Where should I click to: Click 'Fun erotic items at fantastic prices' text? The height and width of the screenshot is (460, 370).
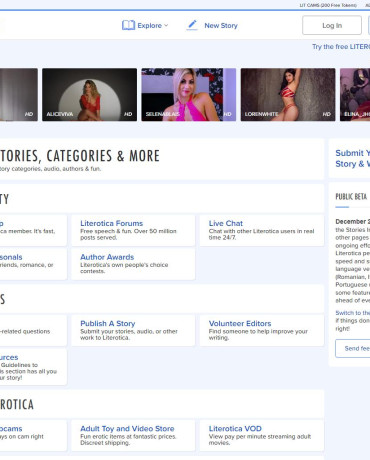point(128,440)
